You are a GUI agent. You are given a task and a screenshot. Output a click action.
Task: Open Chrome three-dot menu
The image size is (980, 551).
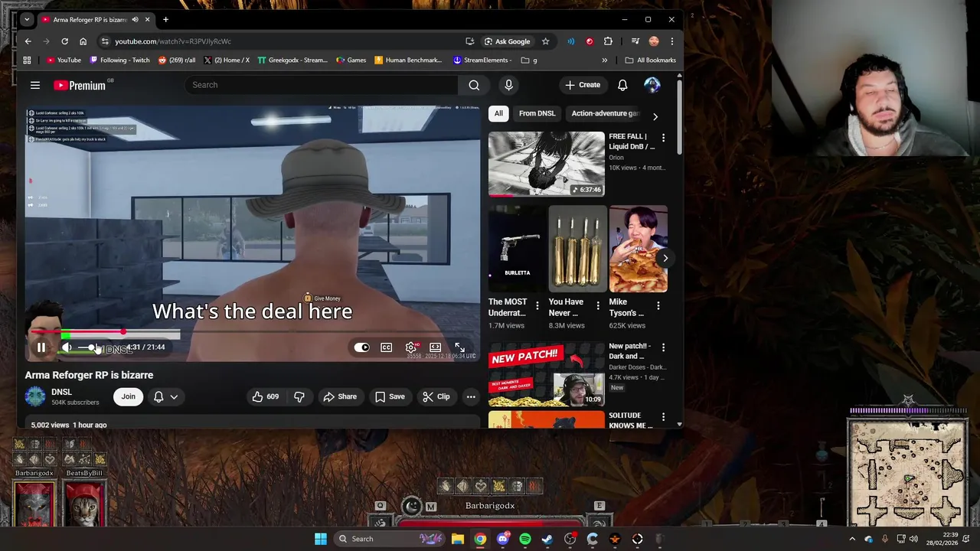tap(671, 41)
